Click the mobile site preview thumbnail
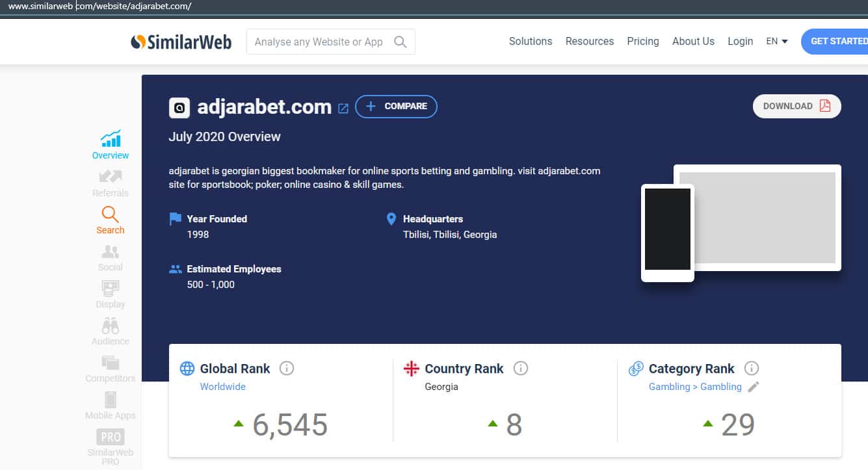 [x=668, y=233]
